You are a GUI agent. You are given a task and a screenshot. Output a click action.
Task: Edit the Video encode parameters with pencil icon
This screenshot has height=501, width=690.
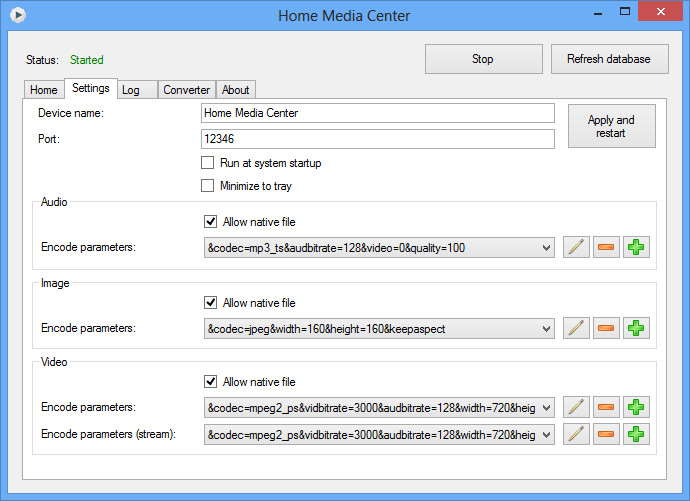tap(576, 407)
